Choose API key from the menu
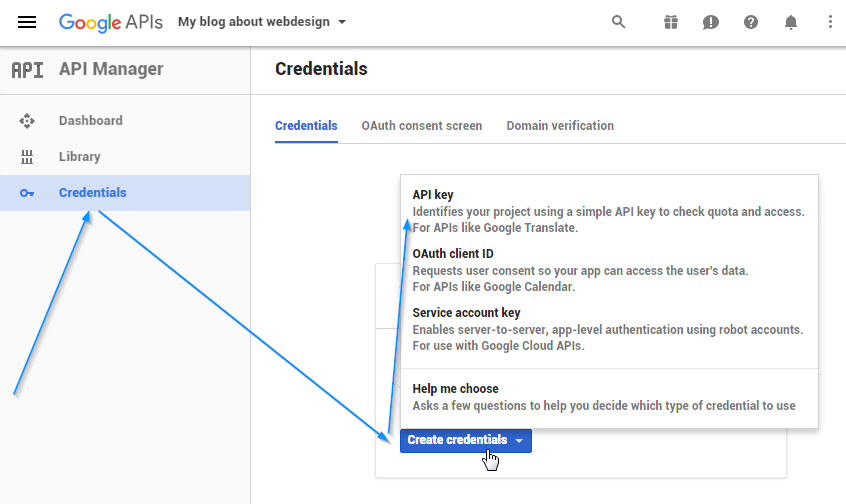Screen dimensions: 846x504 609,211
